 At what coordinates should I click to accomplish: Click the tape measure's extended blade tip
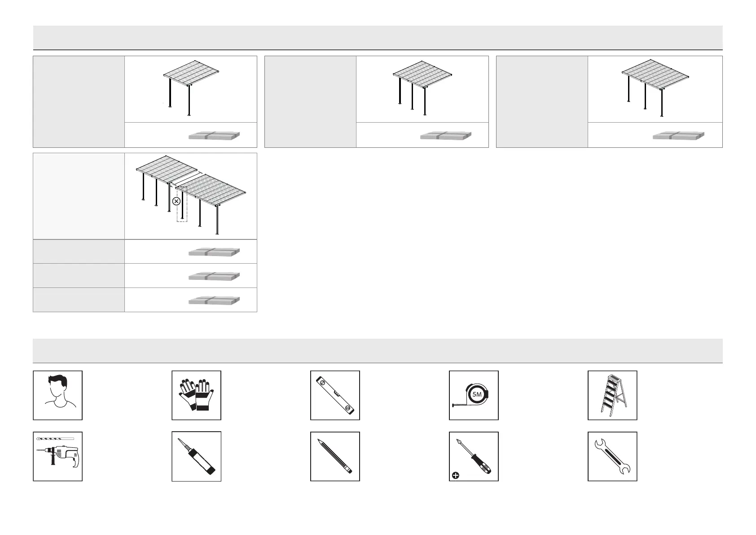[454, 405]
